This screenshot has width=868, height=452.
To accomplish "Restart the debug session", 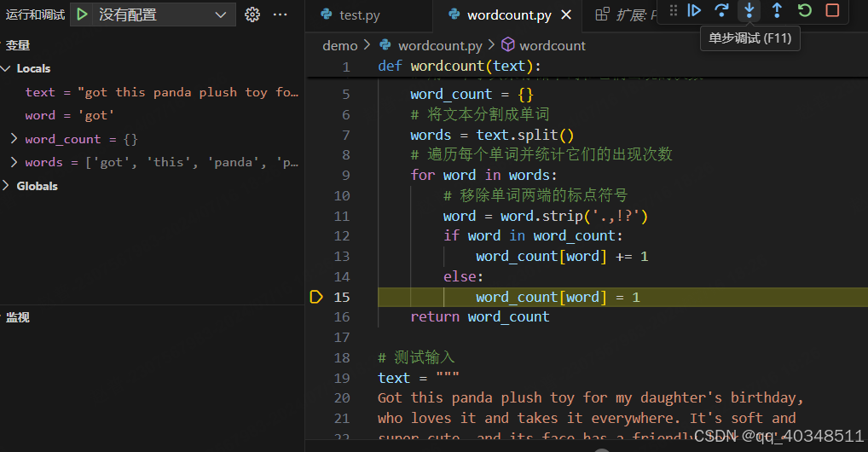I will point(804,10).
